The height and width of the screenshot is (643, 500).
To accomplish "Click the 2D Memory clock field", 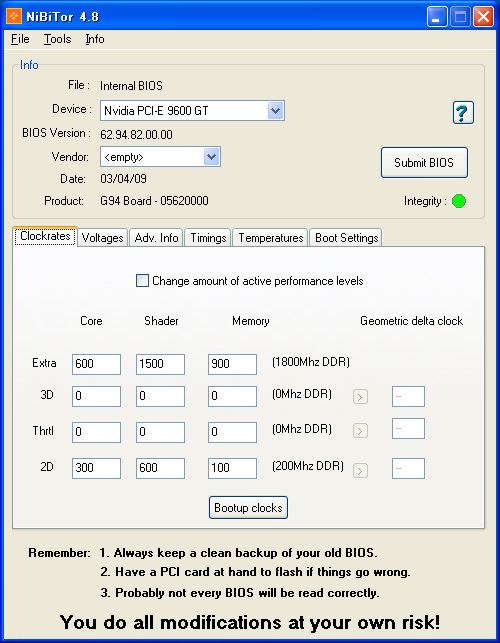I will pos(233,468).
